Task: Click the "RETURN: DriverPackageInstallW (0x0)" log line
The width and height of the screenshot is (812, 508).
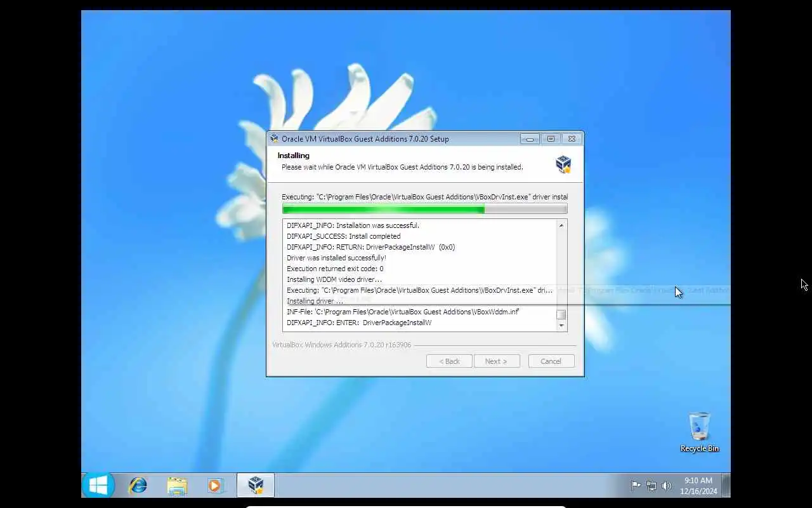Action: [370, 247]
